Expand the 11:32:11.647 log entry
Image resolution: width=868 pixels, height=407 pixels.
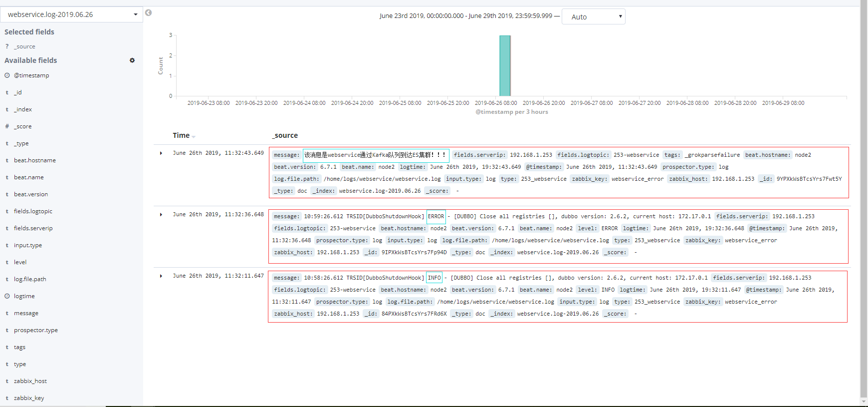coord(161,276)
